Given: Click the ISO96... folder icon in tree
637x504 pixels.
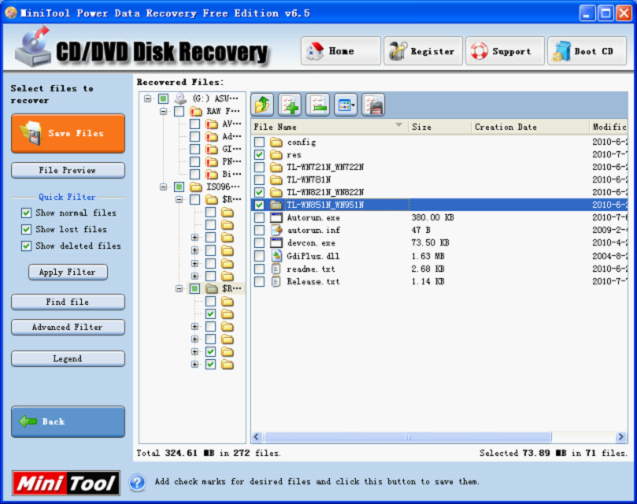Looking at the screenshot, I should click(x=196, y=187).
